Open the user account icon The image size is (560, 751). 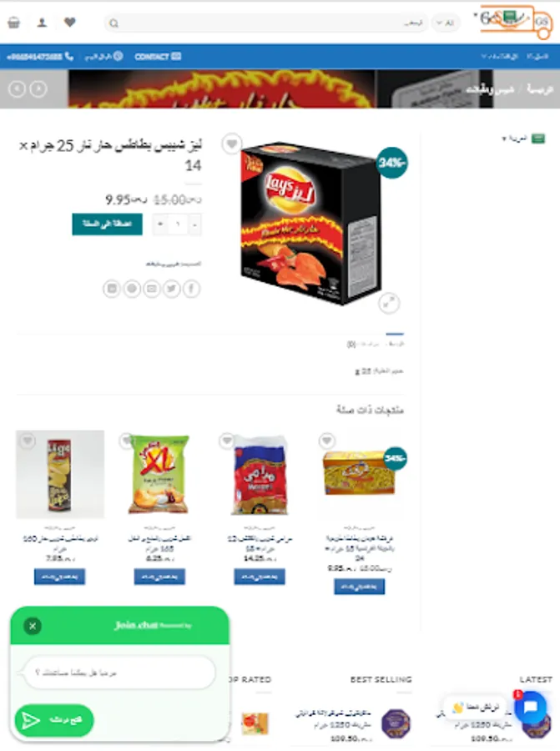pos(43,23)
